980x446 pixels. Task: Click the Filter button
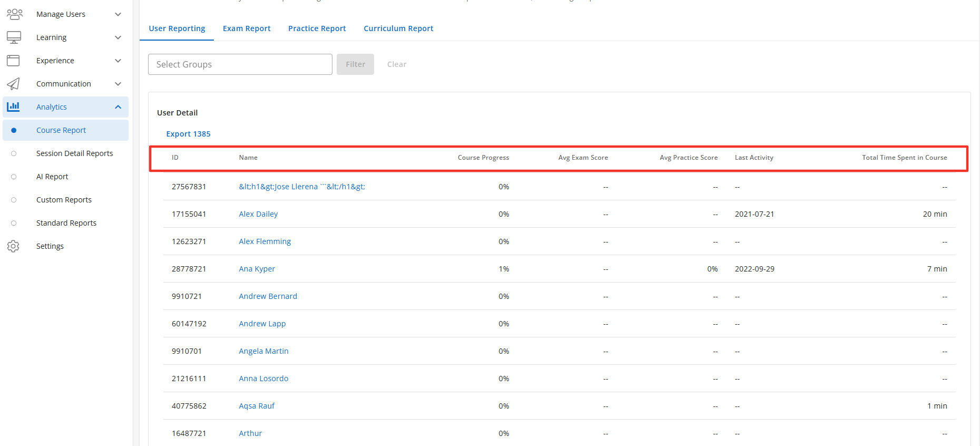click(355, 64)
